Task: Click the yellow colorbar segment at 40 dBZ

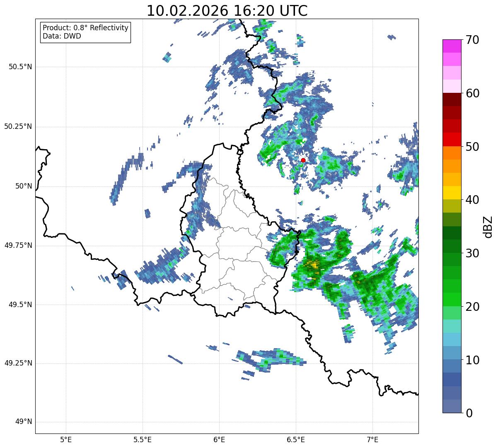Action: click(x=452, y=193)
